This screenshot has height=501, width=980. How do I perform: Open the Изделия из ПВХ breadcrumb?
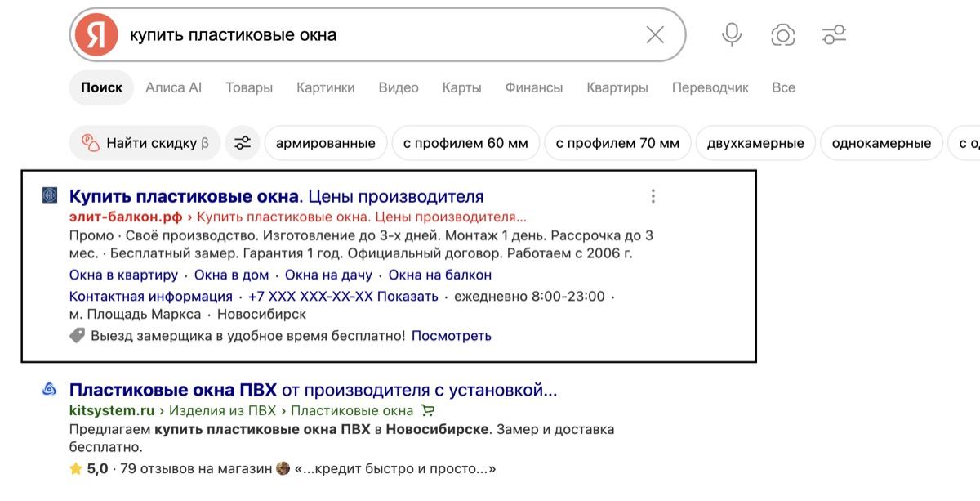[x=222, y=410]
